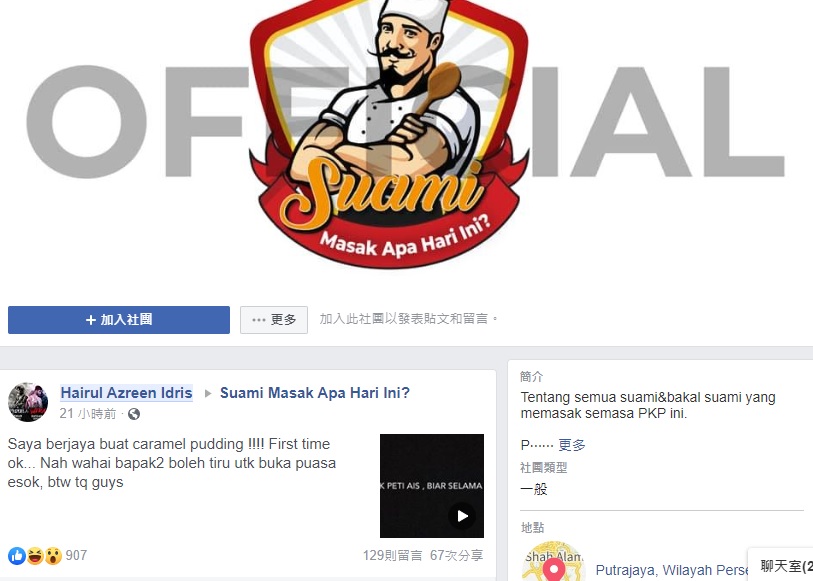Click the blue Like reaction icon

[17, 556]
